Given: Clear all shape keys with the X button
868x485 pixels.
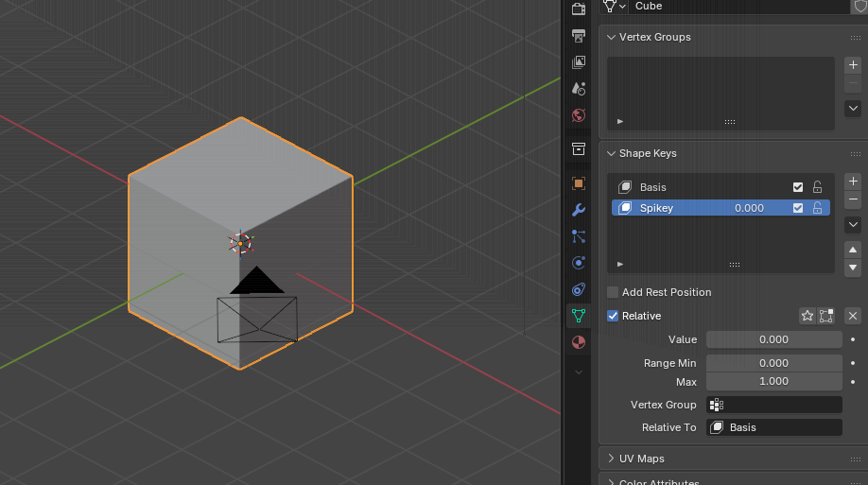Looking at the screenshot, I should 853,316.
